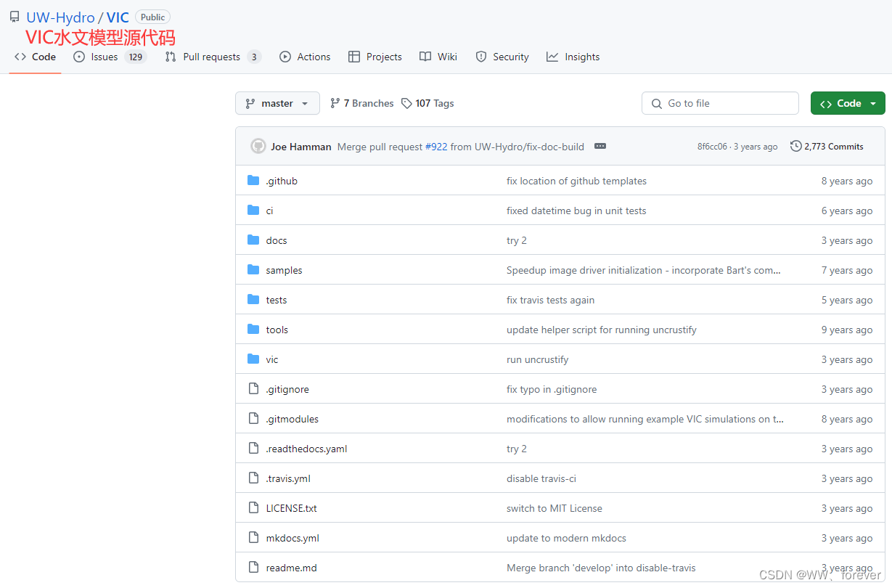Open the samples folder name

click(284, 270)
